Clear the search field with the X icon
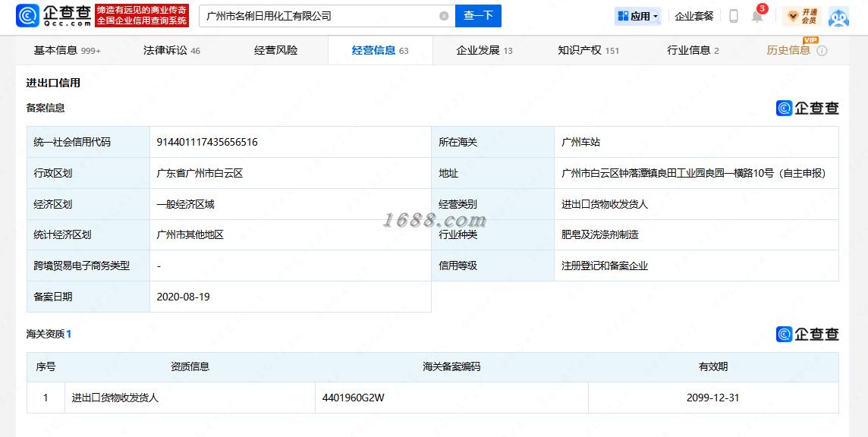 [444, 16]
